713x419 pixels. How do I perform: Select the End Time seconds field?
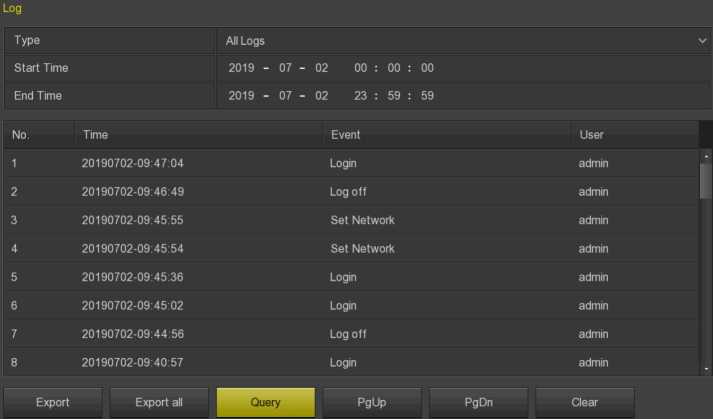pyautogui.click(x=426, y=96)
